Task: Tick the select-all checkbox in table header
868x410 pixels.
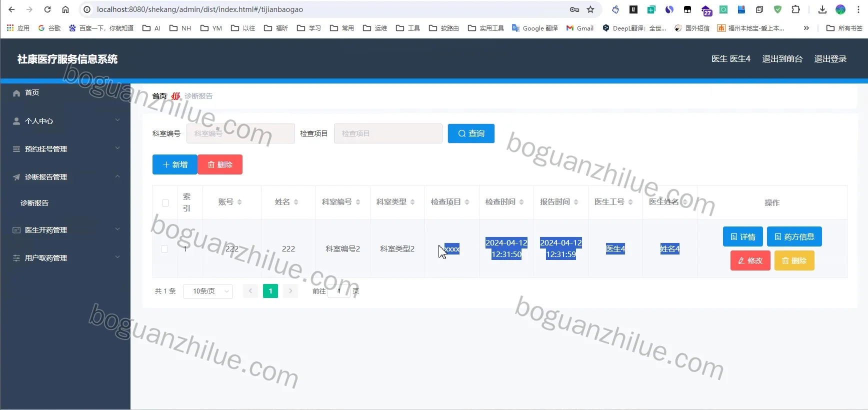Action: click(x=165, y=203)
